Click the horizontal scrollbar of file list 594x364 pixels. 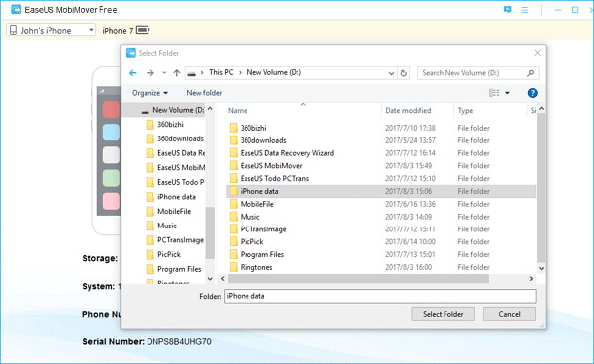click(358, 279)
